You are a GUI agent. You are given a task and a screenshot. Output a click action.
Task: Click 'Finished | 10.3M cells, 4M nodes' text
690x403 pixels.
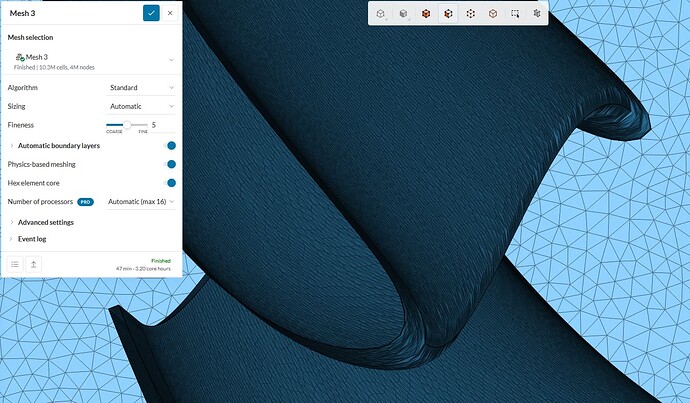click(54, 67)
